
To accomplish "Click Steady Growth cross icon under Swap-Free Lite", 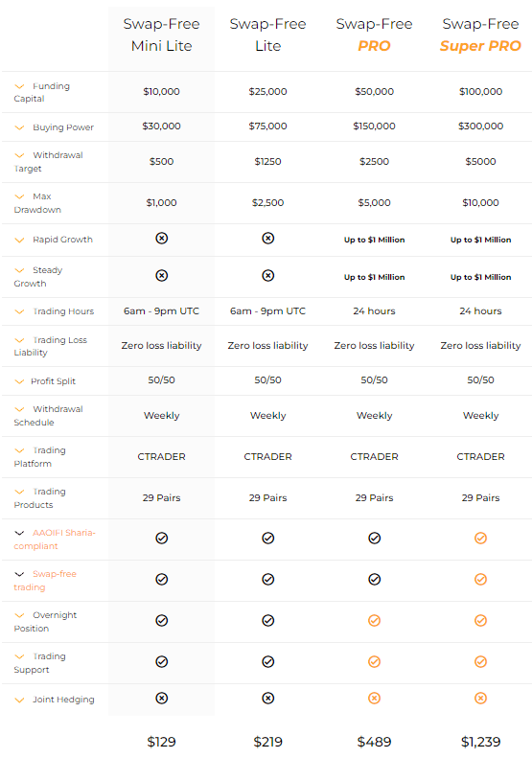I will 268,276.
